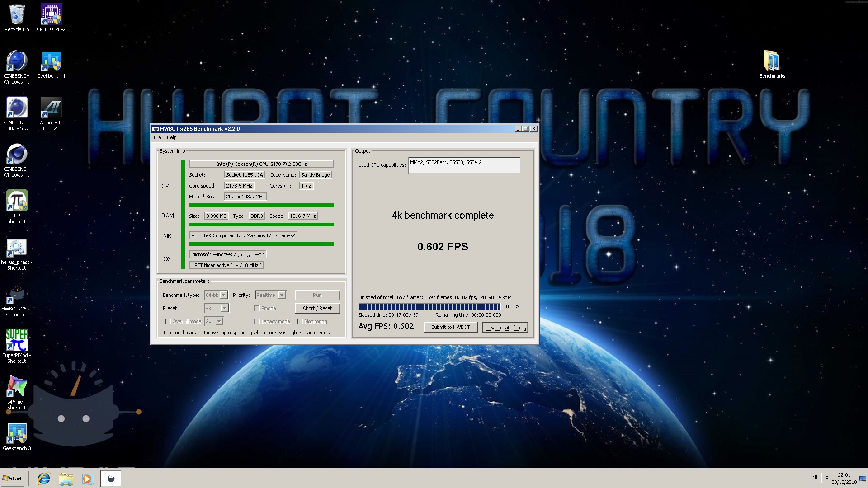Click the Run button
This screenshot has width=868, height=488.
[x=317, y=295]
